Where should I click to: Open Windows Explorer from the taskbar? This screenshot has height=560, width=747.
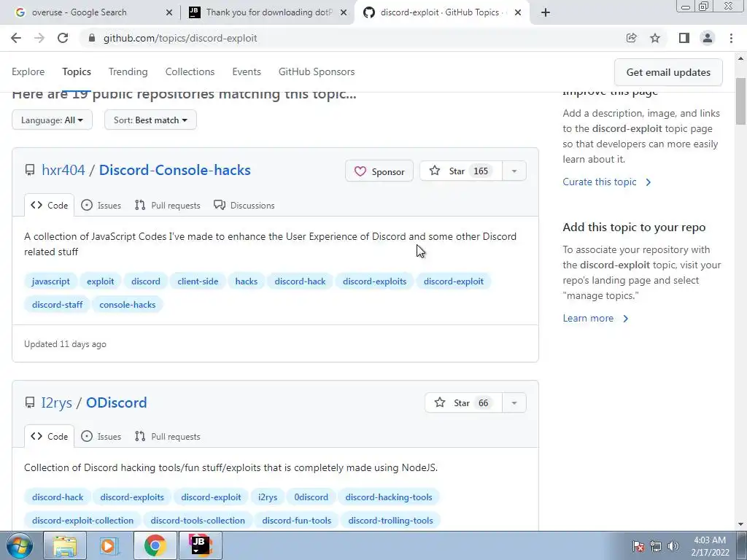[65, 545]
